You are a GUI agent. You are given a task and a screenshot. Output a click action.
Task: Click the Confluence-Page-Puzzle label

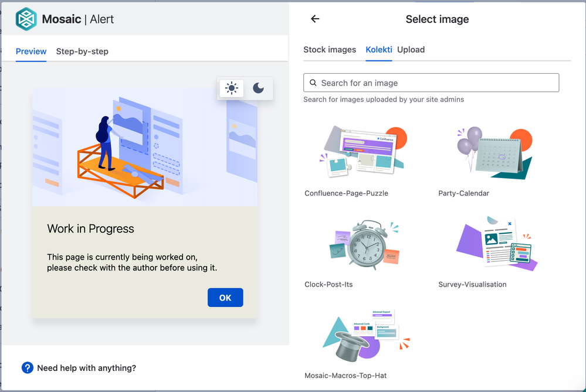coord(346,193)
